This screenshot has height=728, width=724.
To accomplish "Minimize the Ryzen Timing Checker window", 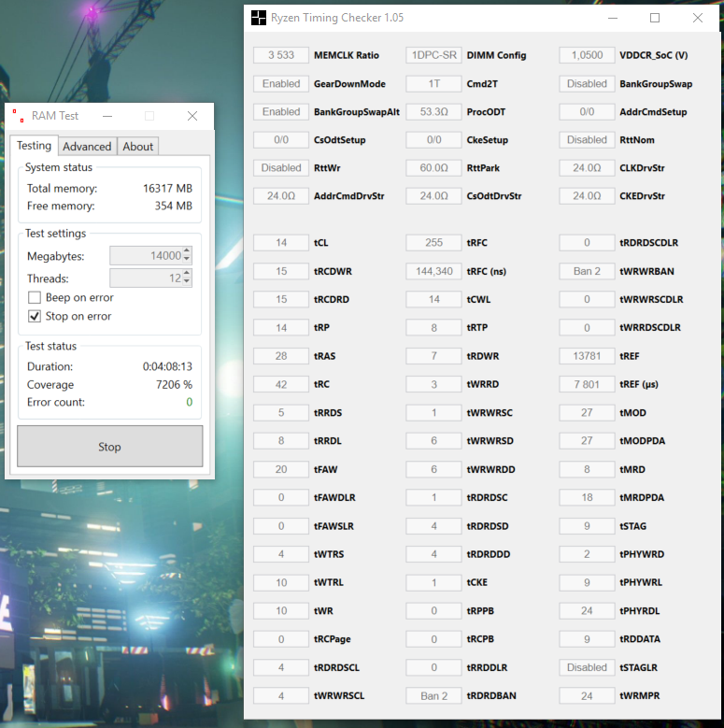I will [x=613, y=18].
